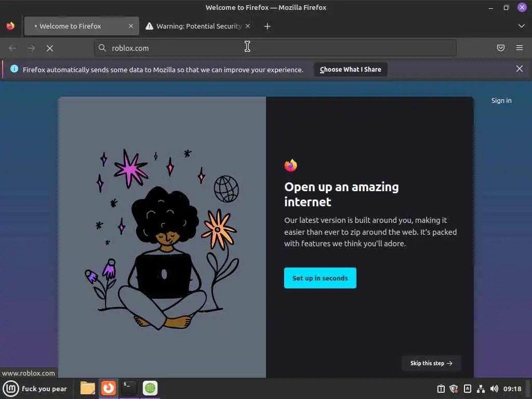Go forward with the forward arrow

[x=31, y=48]
